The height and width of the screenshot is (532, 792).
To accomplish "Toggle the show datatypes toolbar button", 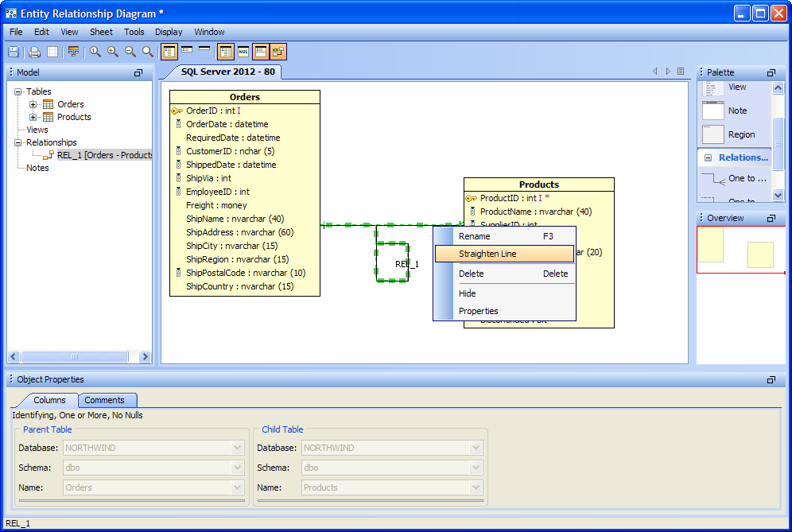I will coord(226,52).
